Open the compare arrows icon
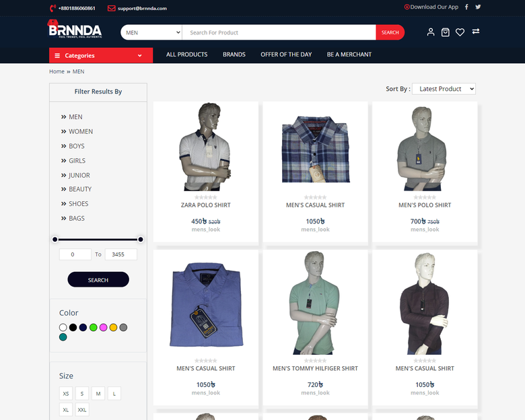 476,32
